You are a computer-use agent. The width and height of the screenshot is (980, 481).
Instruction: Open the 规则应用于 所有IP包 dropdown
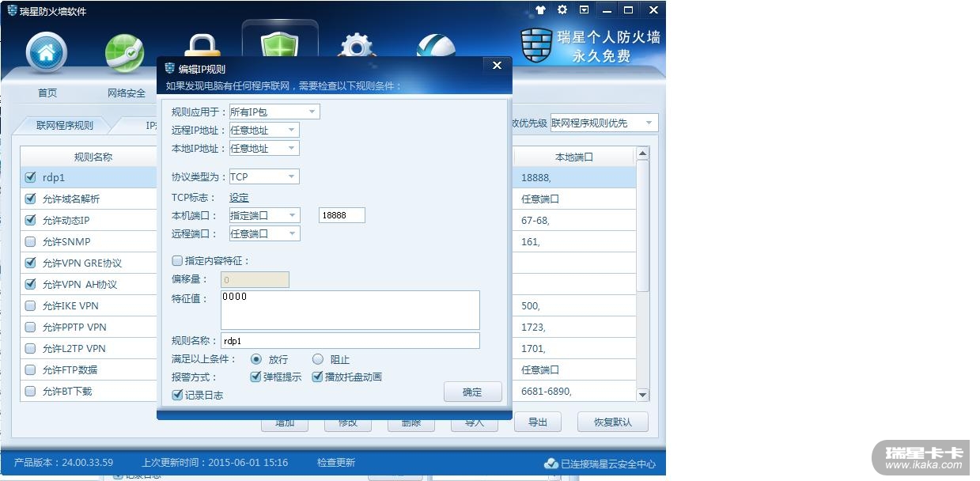(274, 112)
